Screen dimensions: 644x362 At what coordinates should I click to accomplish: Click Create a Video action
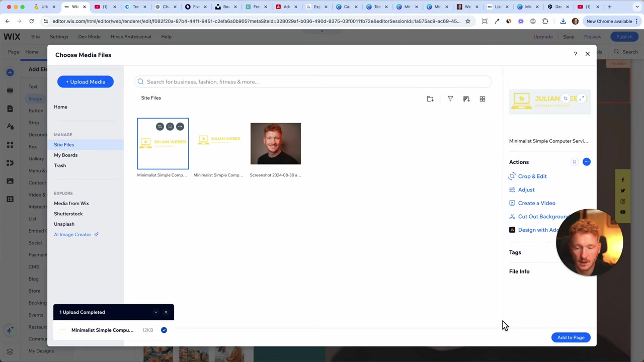click(532, 203)
